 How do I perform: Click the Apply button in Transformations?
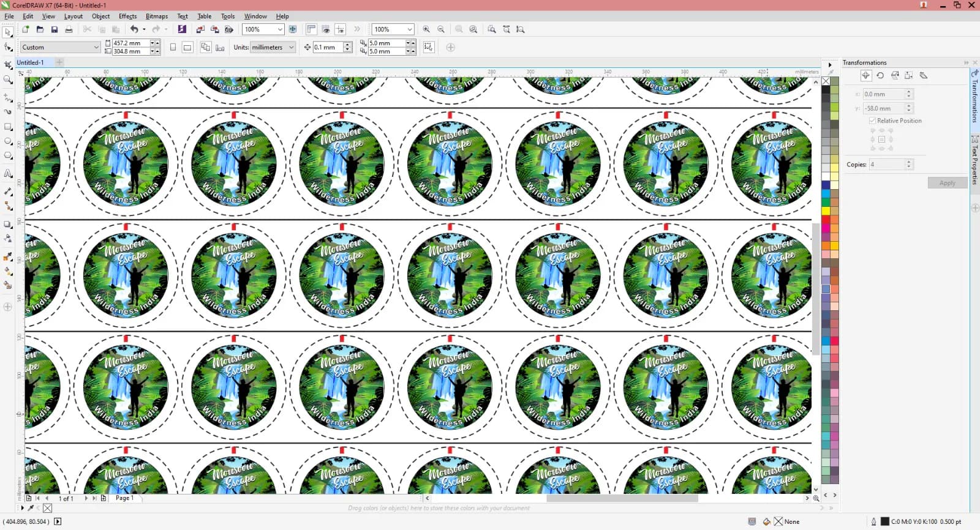point(947,183)
